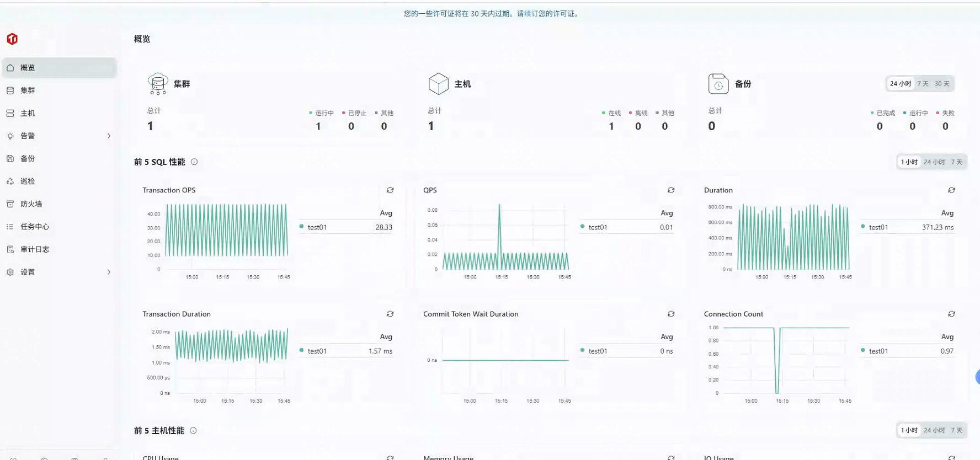Set host performance range to 7 天
The height and width of the screenshot is (460, 980).
[x=956, y=430]
